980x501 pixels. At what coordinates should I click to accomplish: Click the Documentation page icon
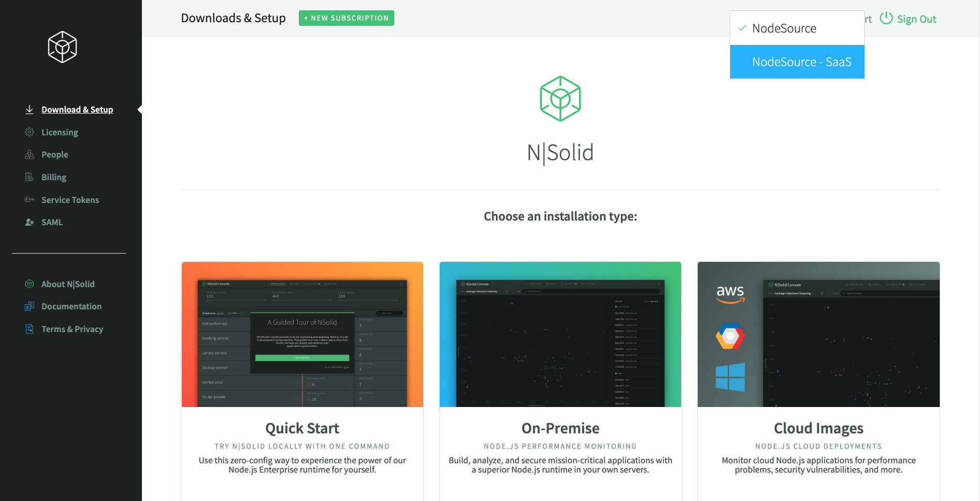pyautogui.click(x=29, y=306)
